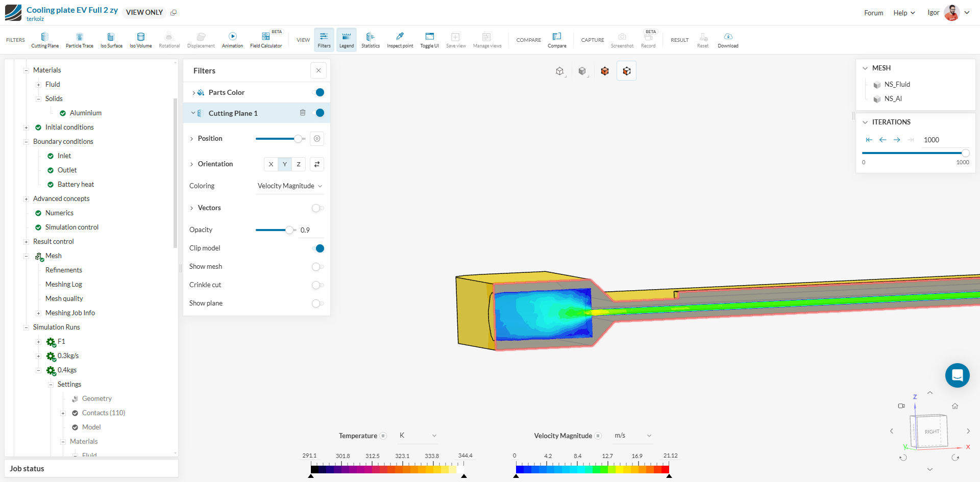Open the Help menu
Screen dimensions: 980x482
pos(903,13)
